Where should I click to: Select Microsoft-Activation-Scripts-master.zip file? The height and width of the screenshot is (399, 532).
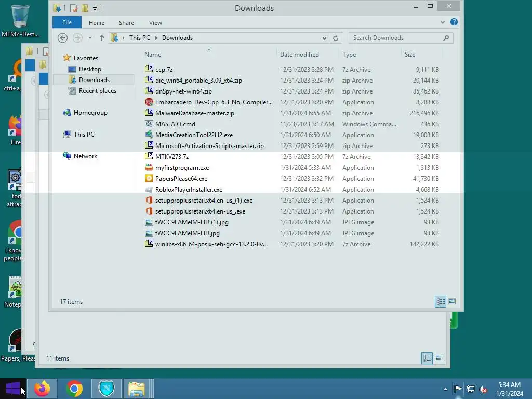coord(209,146)
